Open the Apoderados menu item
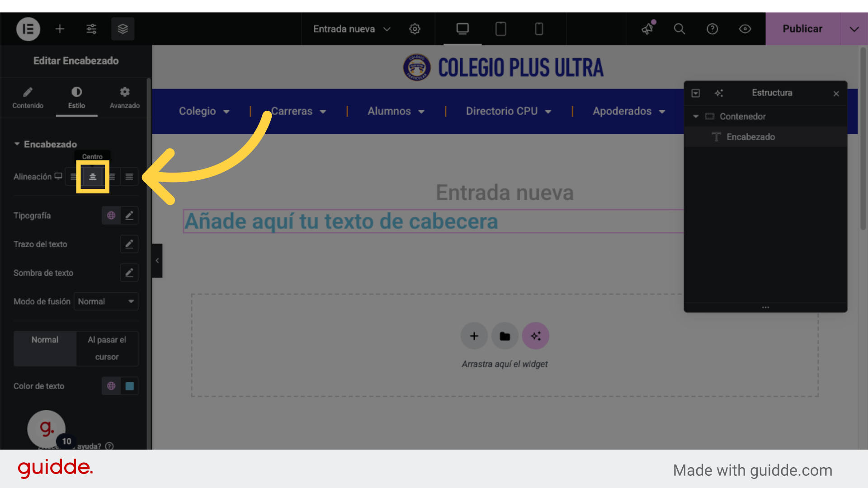The image size is (868, 488). [x=622, y=111]
